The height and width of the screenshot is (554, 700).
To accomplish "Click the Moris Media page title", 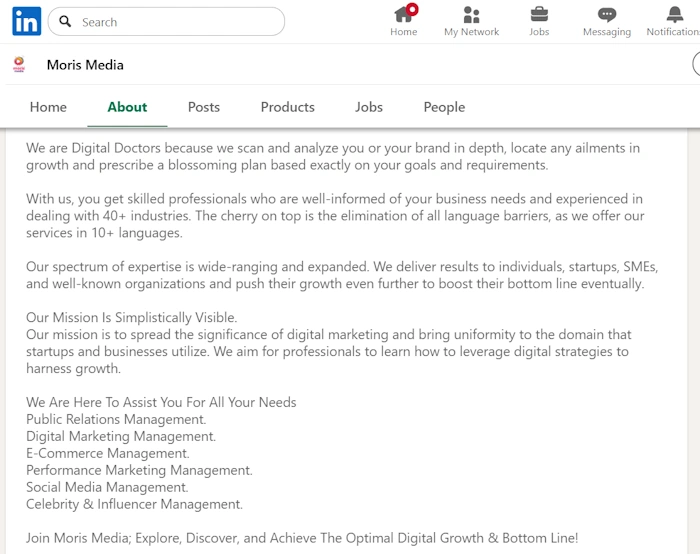I will 85,65.
